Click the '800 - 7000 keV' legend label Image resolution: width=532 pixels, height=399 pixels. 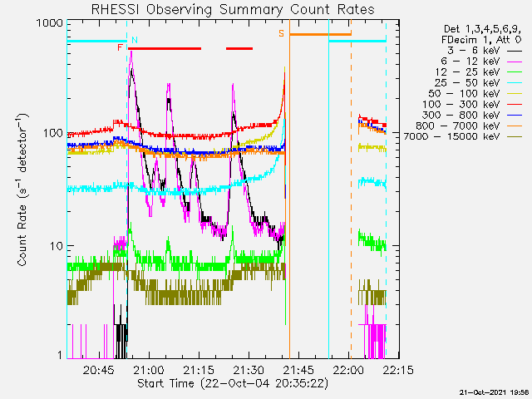458,126
